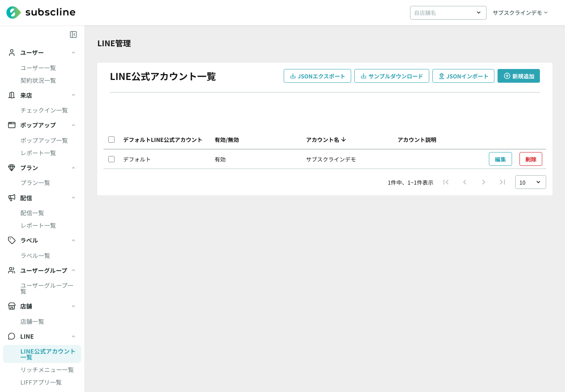This screenshot has height=392, width=565.
Task: Click the user person icon in sidebar
Action: (12, 53)
